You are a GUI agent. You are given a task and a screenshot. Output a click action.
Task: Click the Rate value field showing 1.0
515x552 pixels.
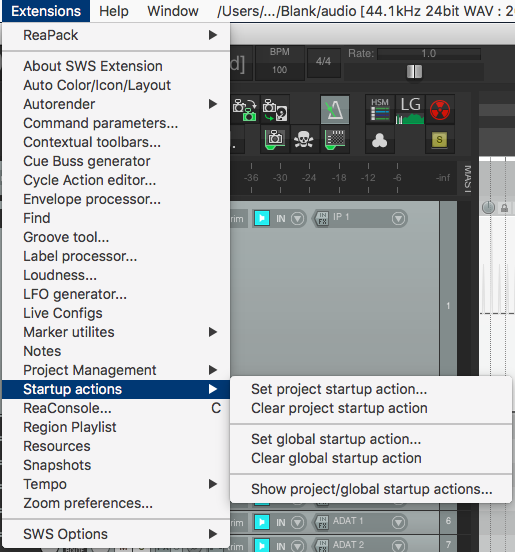(x=429, y=54)
